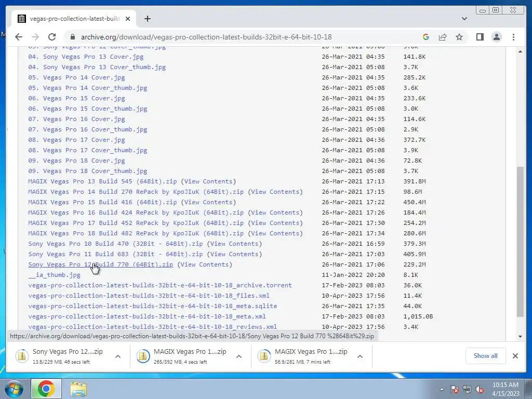This screenshot has width=532, height=399.
Task: Open the _meta.xml link
Action: [147, 316]
